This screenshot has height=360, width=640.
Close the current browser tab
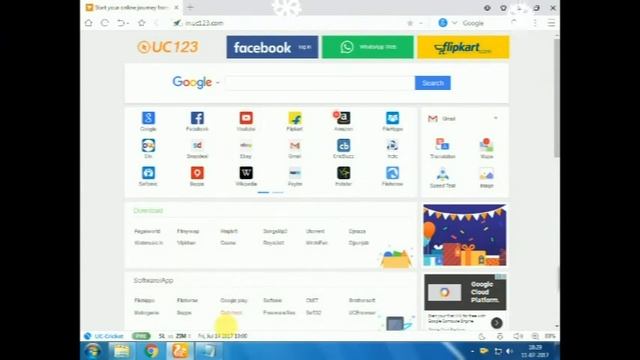[176, 7]
